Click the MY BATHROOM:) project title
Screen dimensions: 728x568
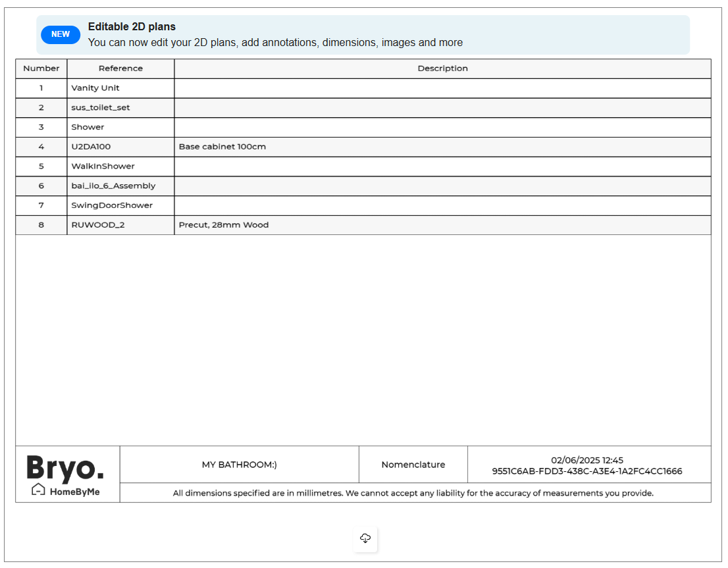239,465
